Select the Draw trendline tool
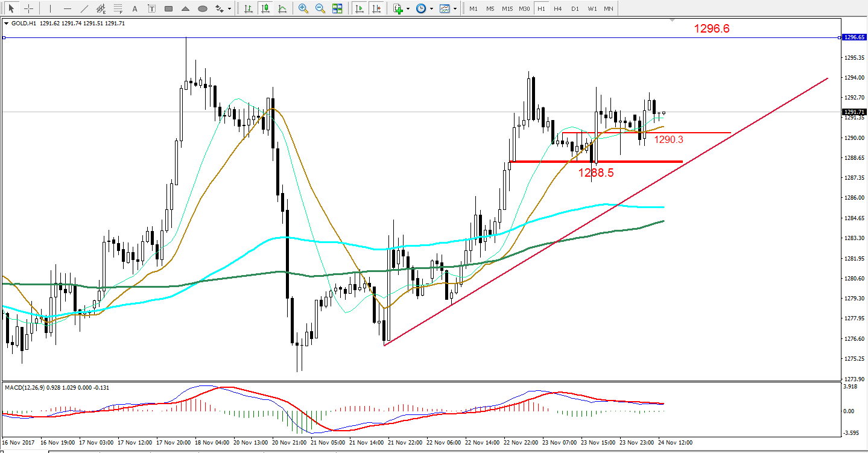868x453 pixels. (x=84, y=9)
